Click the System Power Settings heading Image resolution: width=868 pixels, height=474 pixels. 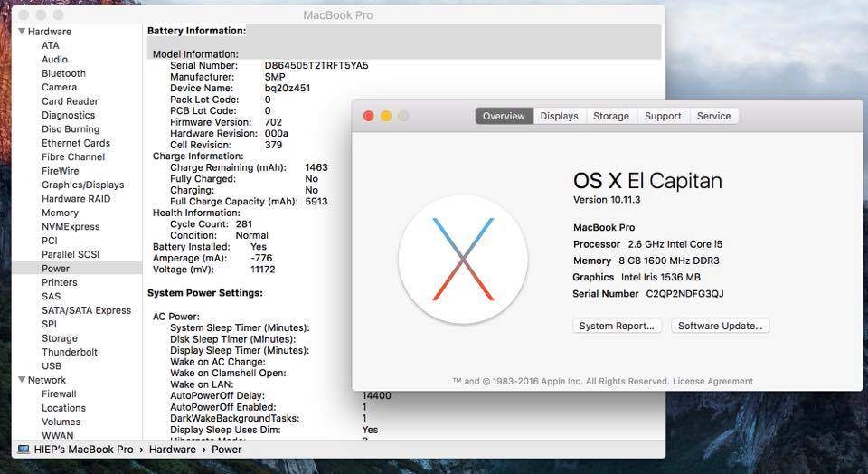pyautogui.click(x=205, y=293)
